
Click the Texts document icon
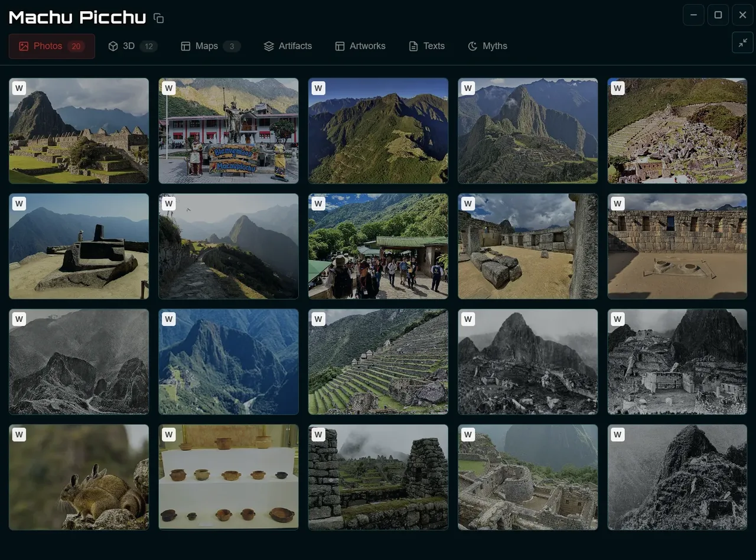(412, 45)
